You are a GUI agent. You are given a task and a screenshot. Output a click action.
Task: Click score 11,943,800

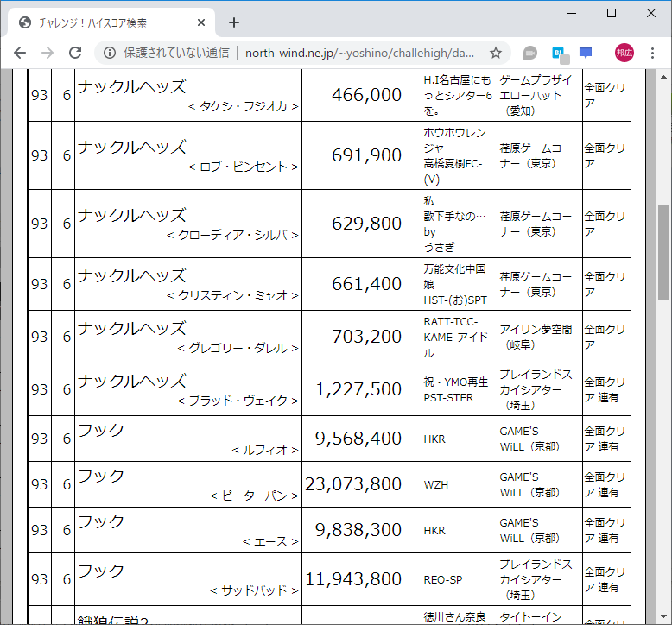(x=353, y=579)
